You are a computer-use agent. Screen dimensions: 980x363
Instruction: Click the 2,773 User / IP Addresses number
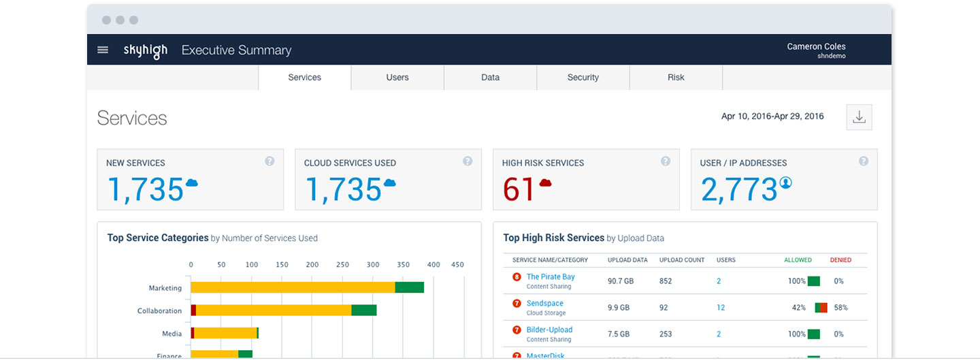pos(739,189)
